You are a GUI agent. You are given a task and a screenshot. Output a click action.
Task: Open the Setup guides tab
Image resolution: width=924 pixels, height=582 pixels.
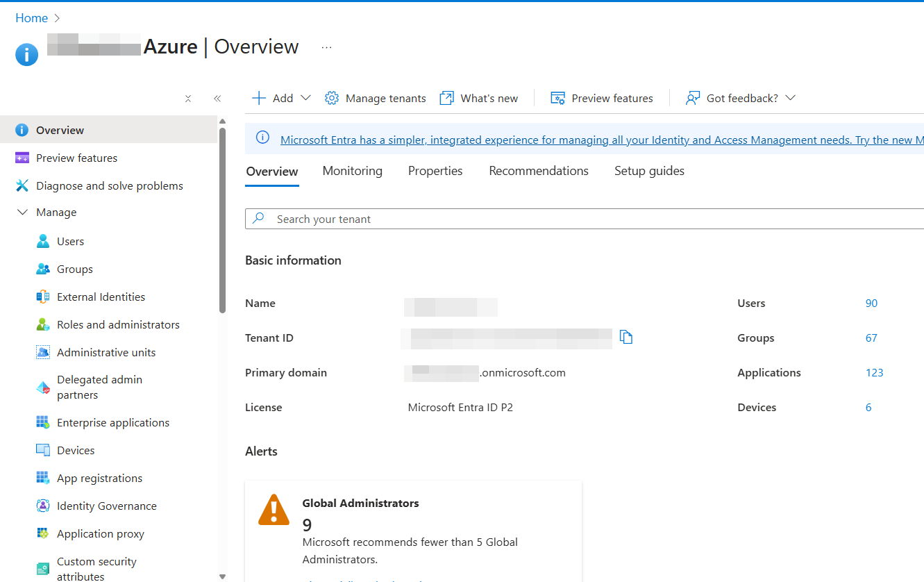click(650, 171)
